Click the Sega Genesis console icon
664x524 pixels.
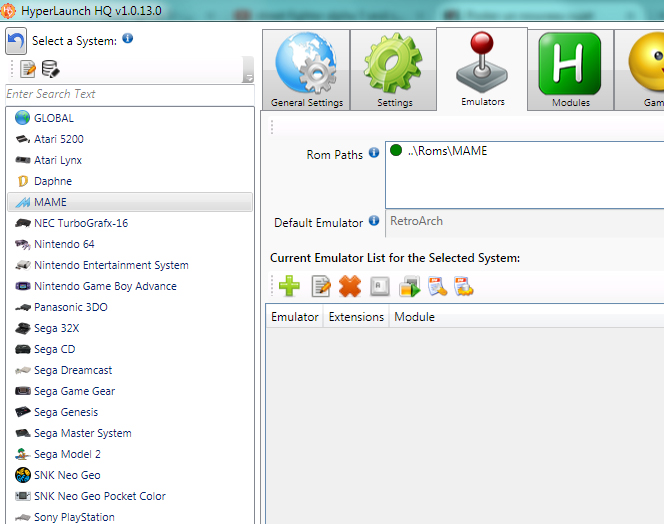pyautogui.click(x=22, y=412)
